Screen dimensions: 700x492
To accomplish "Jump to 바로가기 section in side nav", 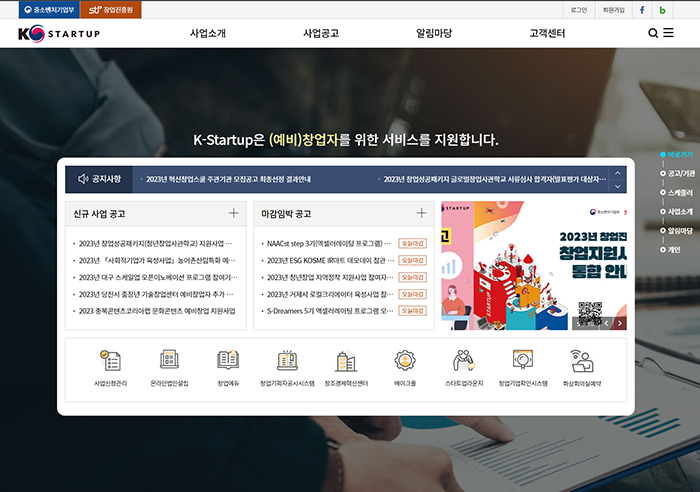I will click(x=677, y=154).
